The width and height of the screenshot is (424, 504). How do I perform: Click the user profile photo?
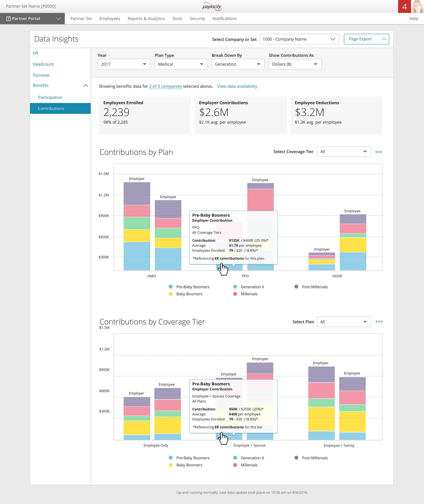point(418,6)
